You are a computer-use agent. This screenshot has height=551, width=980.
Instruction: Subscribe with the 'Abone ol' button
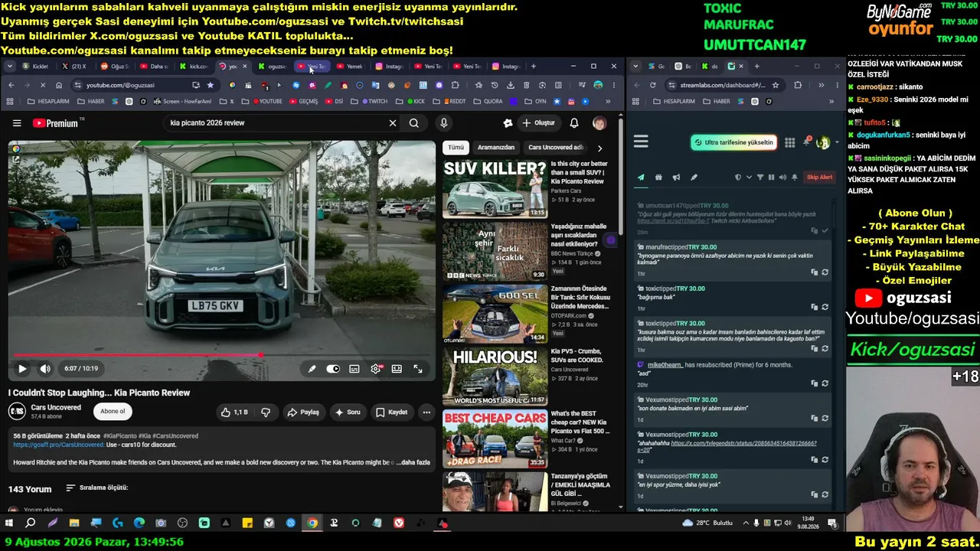tap(113, 412)
